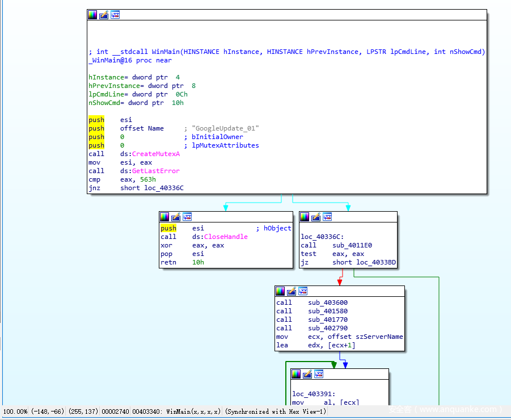Image resolution: width=511 pixels, height=420 pixels.
Task: Click the node color icon in the WinMain block
Action: tap(92, 15)
